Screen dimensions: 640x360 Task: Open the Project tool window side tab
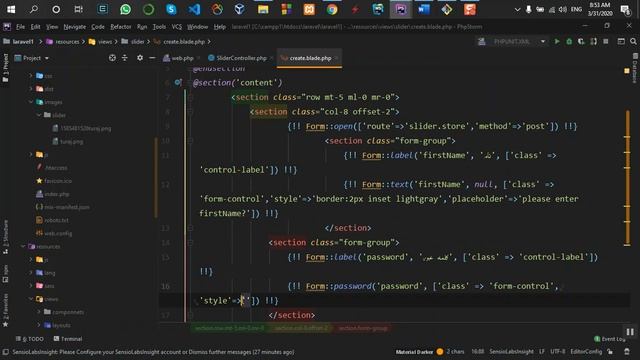click(5, 67)
